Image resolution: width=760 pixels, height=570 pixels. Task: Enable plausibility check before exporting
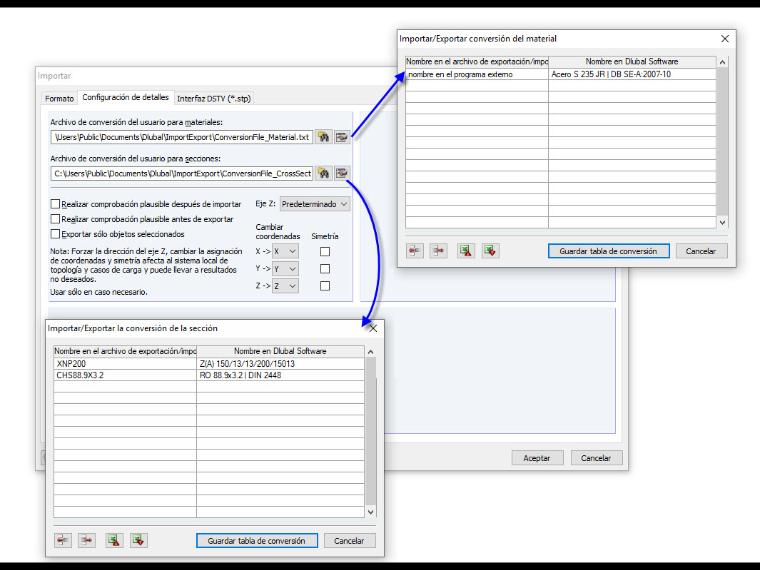(x=55, y=219)
